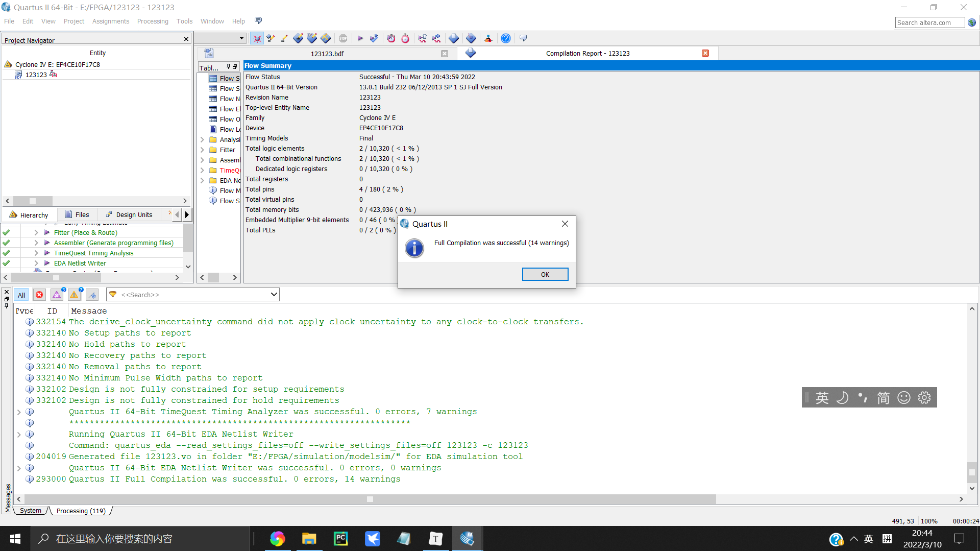980x551 pixels.
Task: Expand the TimeQuest Timing Analysis task
Action: click(x=36, y=253)
